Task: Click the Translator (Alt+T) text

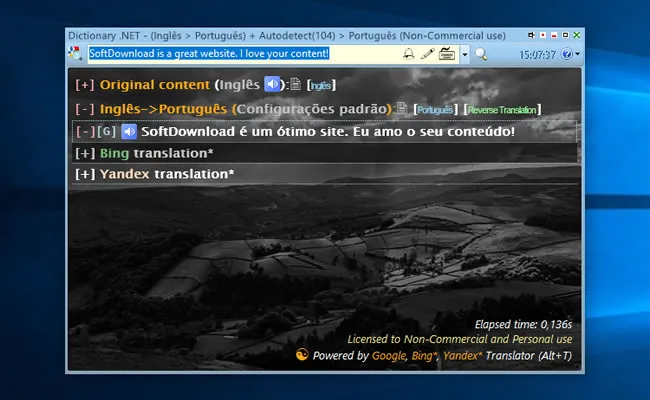Action: pyautogui.click(x=529, y=356)
